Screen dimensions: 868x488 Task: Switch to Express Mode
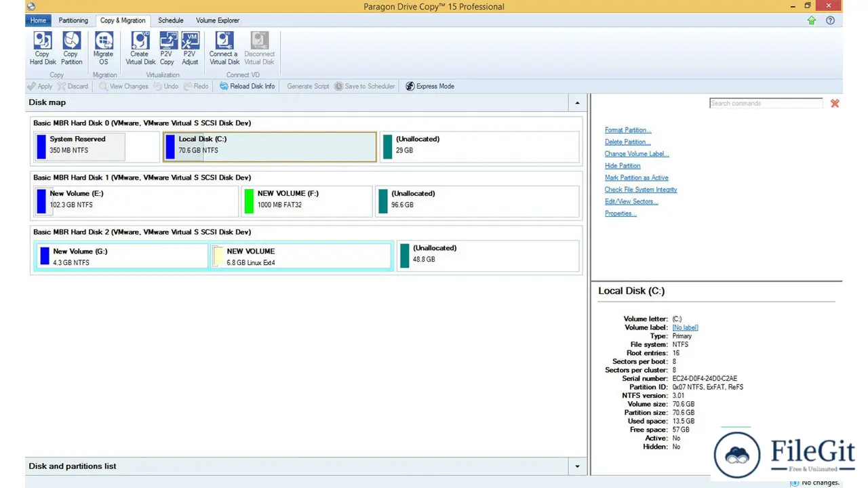[x=430, y=86]
